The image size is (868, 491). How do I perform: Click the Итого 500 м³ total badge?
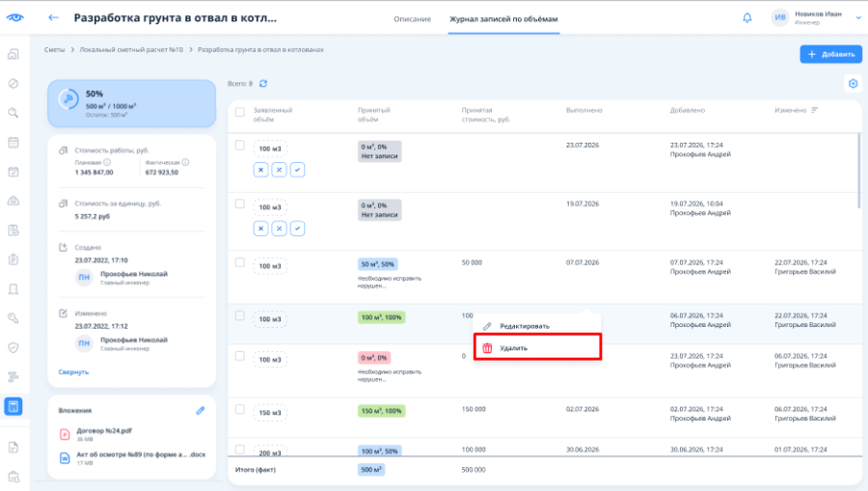point(371,470)
